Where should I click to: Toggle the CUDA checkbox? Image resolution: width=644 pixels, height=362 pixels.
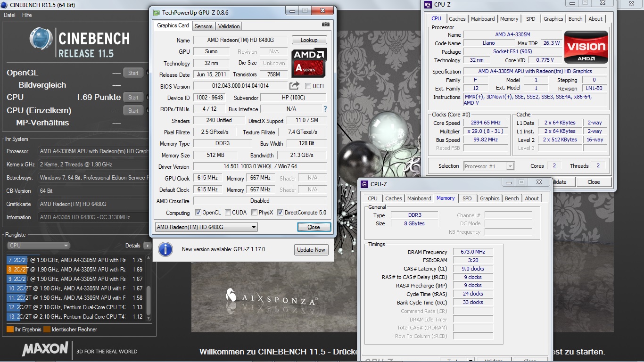(x=228, y=213)
